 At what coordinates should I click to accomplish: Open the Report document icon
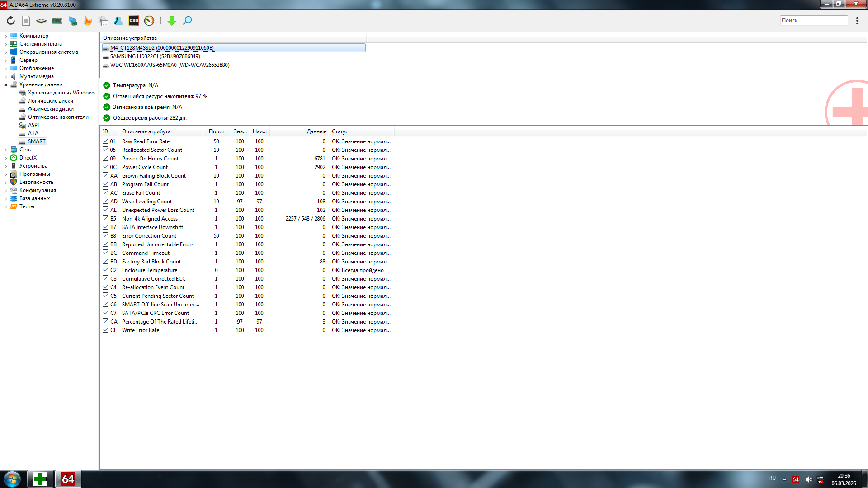pyautogui.click(x=26, y=21)
